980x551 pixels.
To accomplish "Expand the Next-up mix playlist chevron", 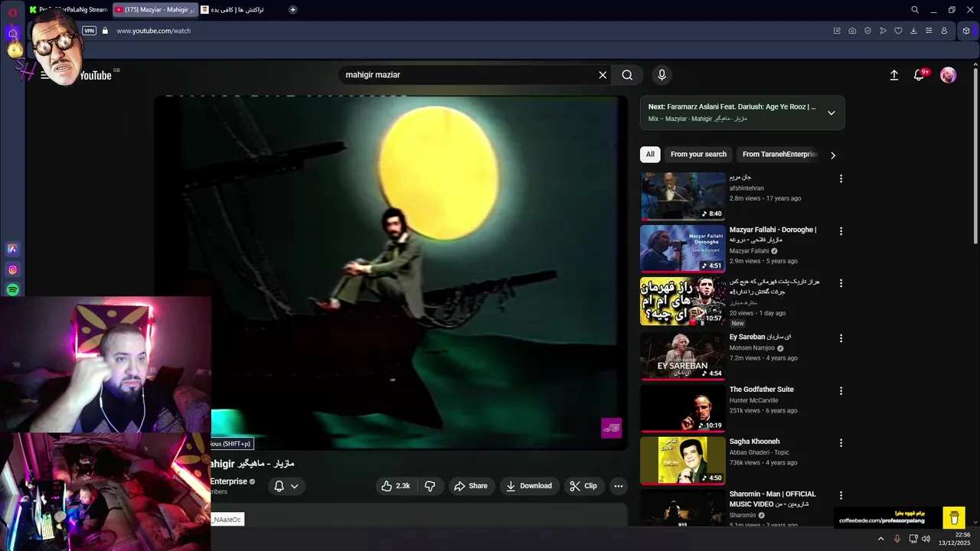I will coord(831,112).
